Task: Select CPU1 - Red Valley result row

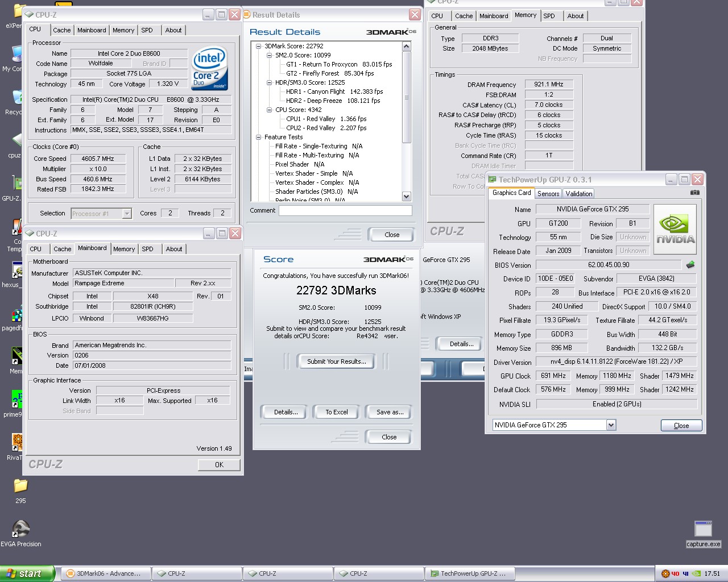Action: point(326,119)
